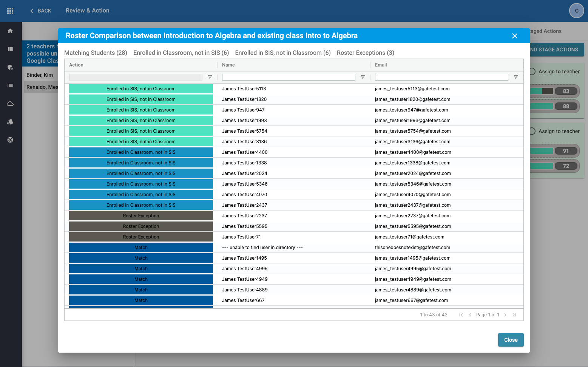Open the Email column filter menu
This screenshot has height=367, width=588.
516,77
